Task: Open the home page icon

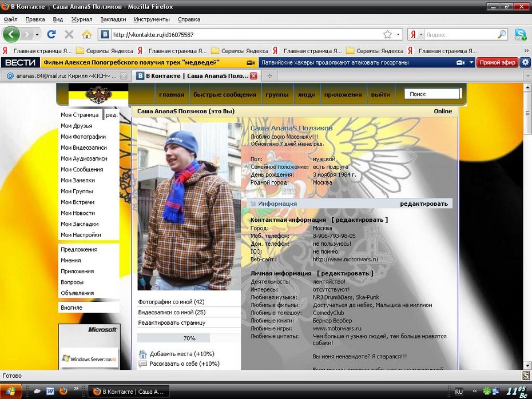Action: pyautogui.click(x=86, y=34)
